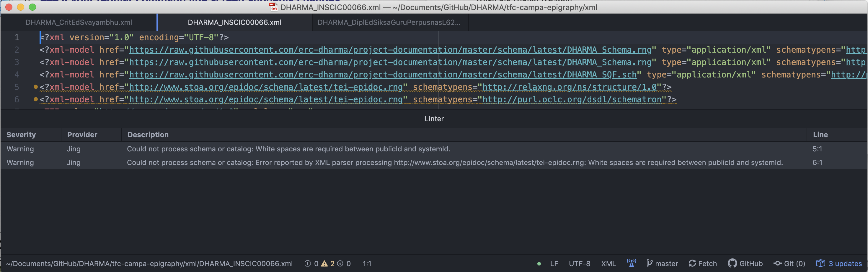The image size is (868, 272).
Task: Click the linter info count icon
Action: click(x=340, y=263)
